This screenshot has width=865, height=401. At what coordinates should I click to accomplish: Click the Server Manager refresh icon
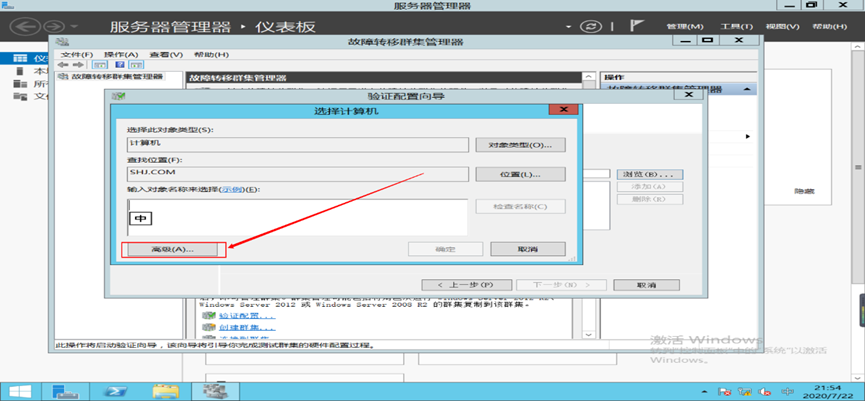click(x=590, y=26)
